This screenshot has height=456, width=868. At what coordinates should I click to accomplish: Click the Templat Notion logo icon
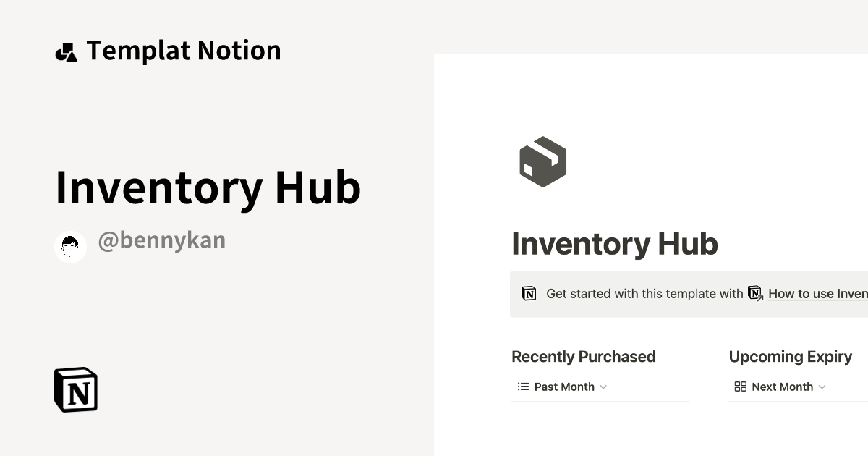[x=67, y=51]
